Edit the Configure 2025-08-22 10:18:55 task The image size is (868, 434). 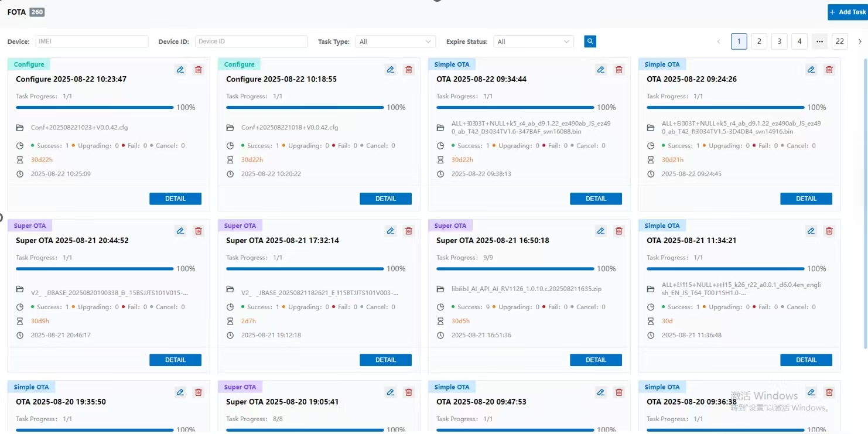click(391, 70)
